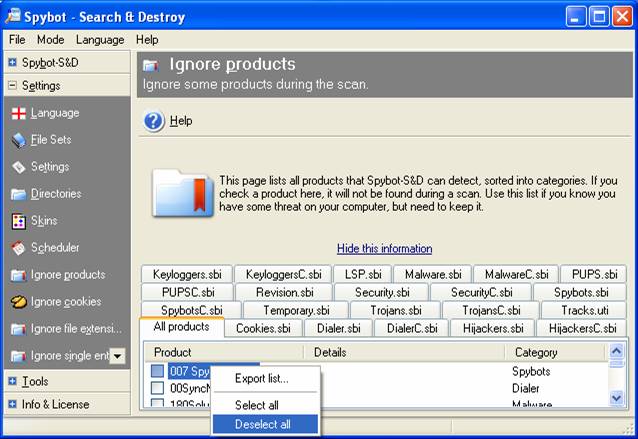Click the folder icon in Ignore products header
Viewport: 638px width, 439px height.
coord(151,65)
